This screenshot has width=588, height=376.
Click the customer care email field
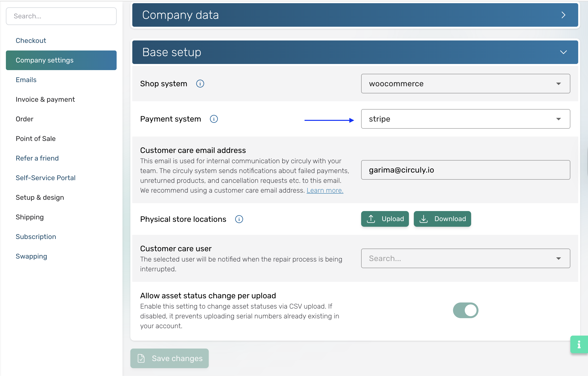coord(465,170)
